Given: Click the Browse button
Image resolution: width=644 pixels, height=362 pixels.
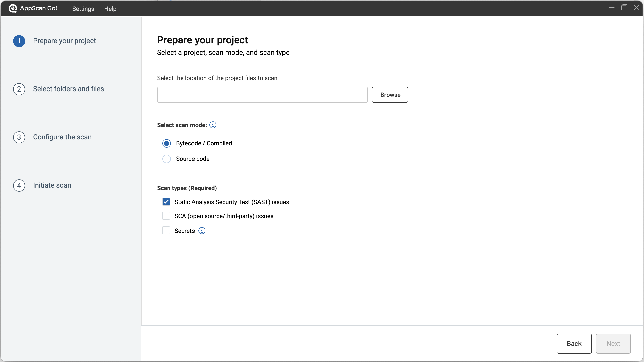Looking at the screenshot, I should click(390, 95).
